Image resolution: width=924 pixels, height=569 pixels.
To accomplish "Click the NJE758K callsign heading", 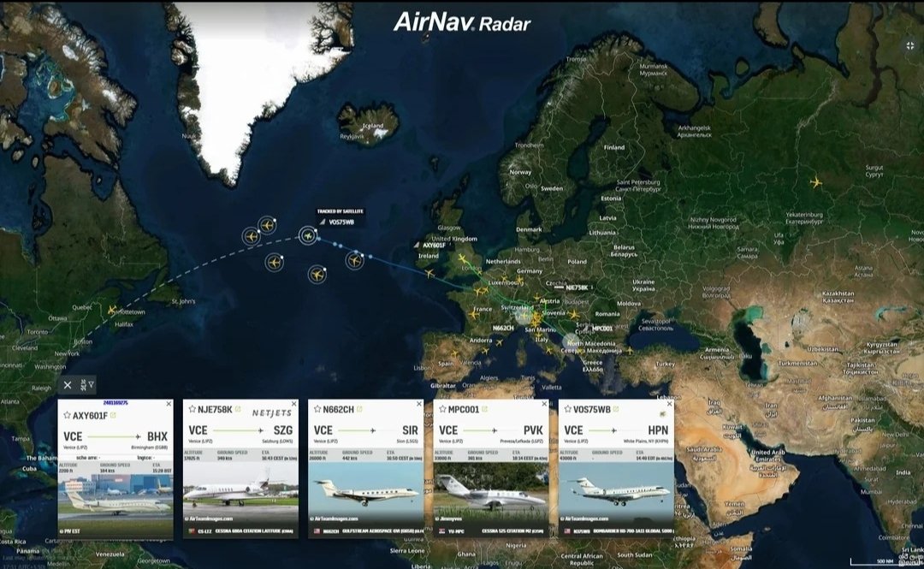I will 215,410.
